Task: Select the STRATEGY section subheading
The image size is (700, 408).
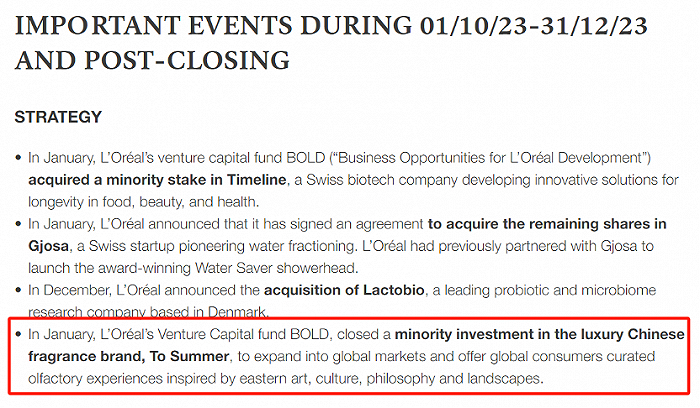Action: point(58,117)
